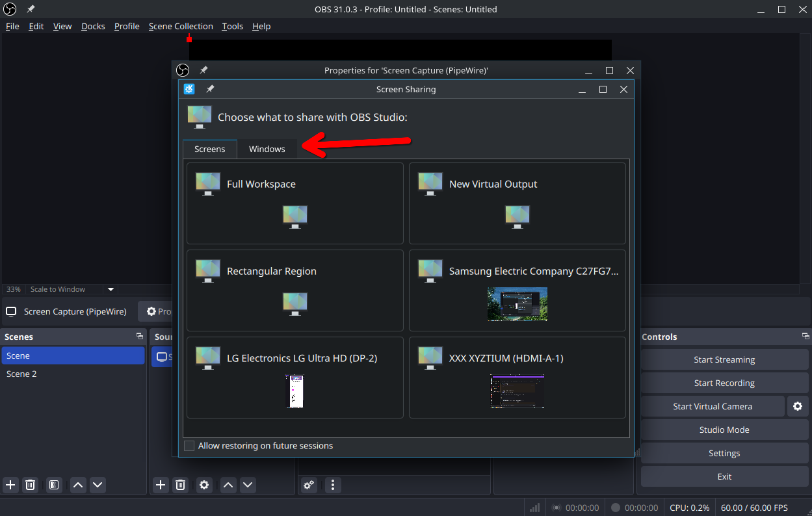The height and width of the screenshot is (516, 812).
Task: Add a new scene with plus icon
Action: (10, 485)
